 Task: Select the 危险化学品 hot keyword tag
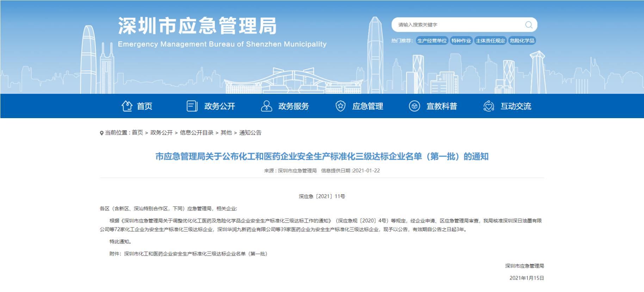[522, 41]
